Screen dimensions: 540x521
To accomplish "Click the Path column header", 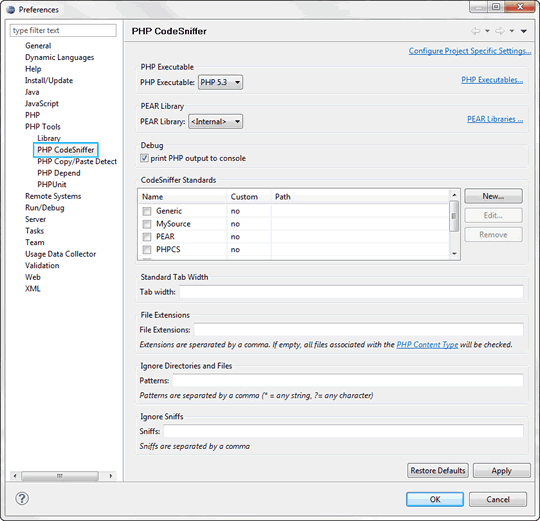I will 360,197.
